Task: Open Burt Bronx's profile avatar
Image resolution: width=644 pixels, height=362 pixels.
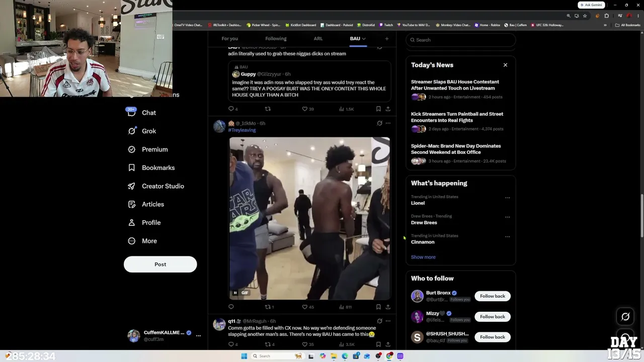Action: point(417,296)
